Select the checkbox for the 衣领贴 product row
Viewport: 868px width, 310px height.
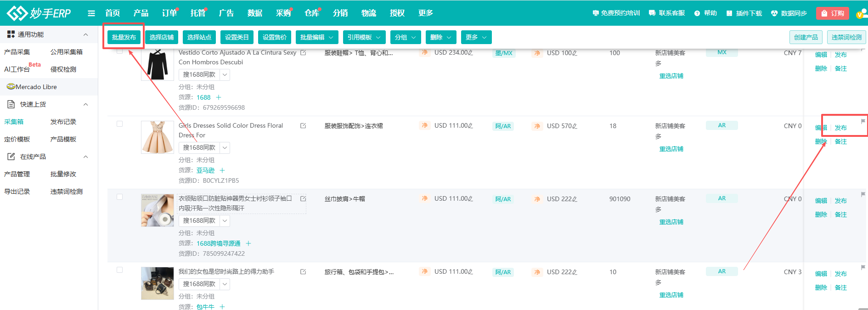120,197
